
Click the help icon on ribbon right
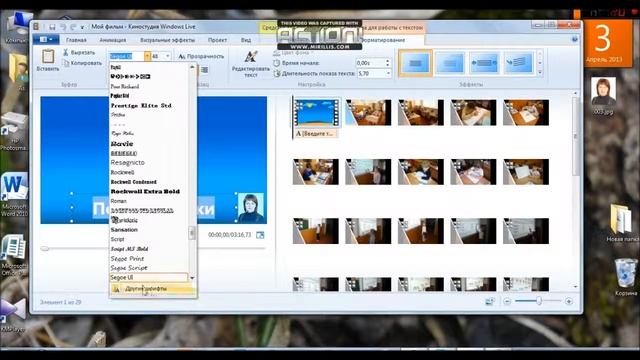coord(575,40)
